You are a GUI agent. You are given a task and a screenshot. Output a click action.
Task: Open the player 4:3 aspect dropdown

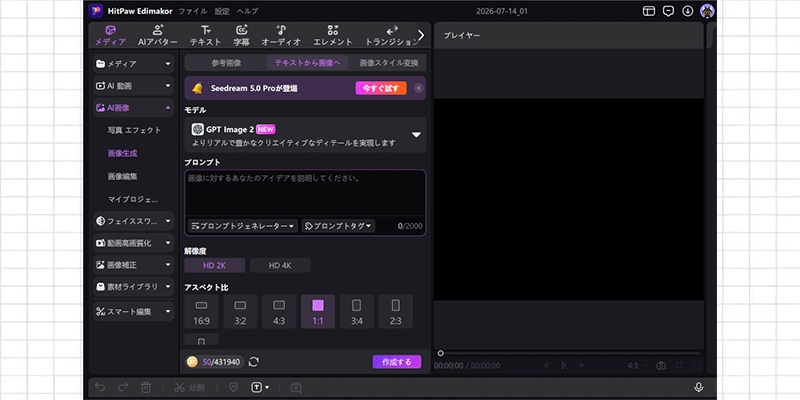click(x=637, y=366)
